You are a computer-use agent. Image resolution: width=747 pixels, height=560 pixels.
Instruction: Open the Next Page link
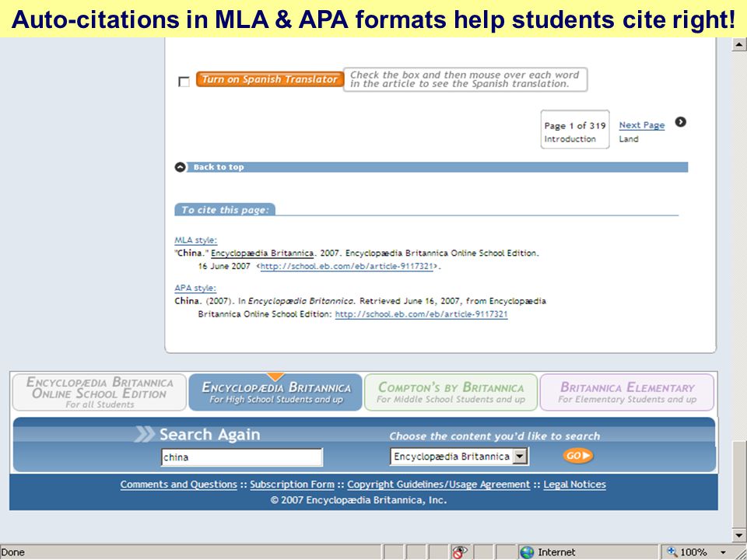tap(642, 124)
